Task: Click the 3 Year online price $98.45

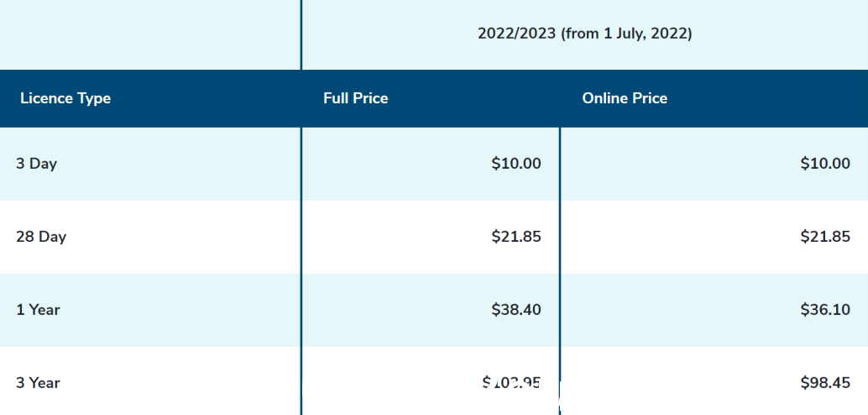Action: click(x=824, y=383)
